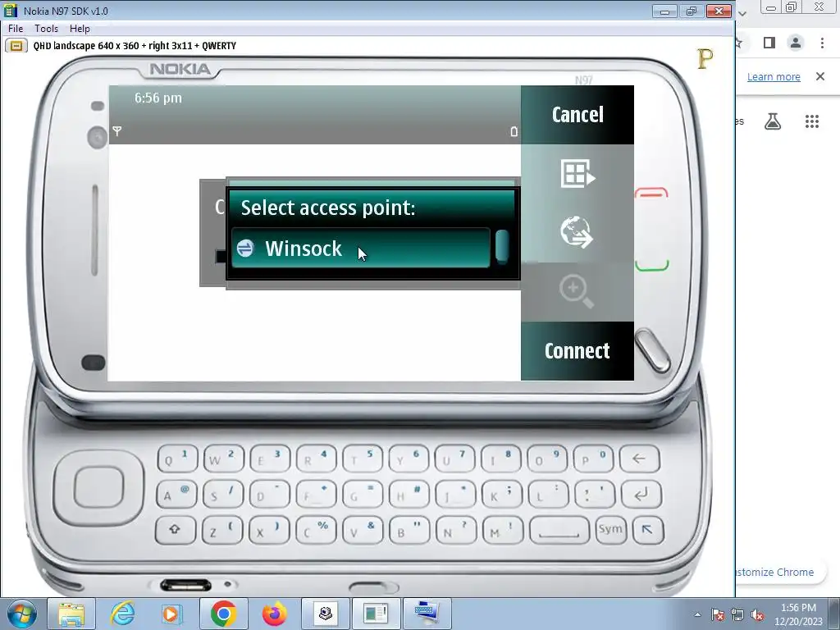
Task: Click the window-panel taskbar button
Action: tap(376, 614)
